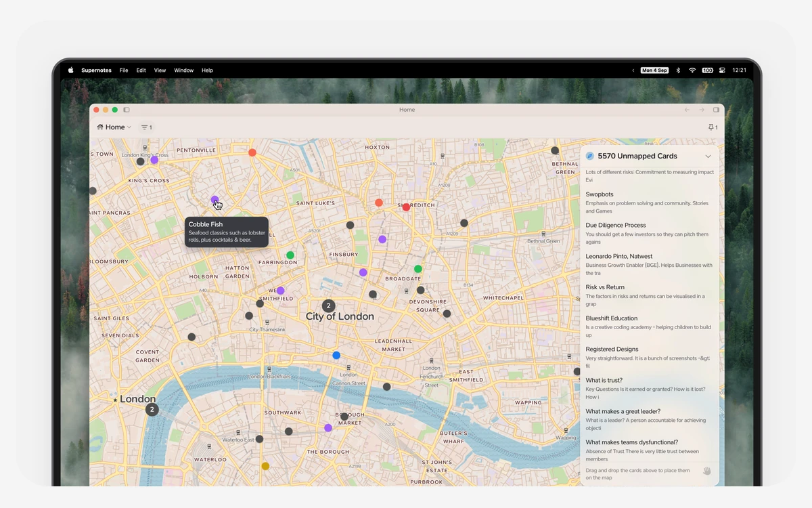Open the Swopbots card
812x508 pixels.
pyautogui.click(x=649, y=203)
